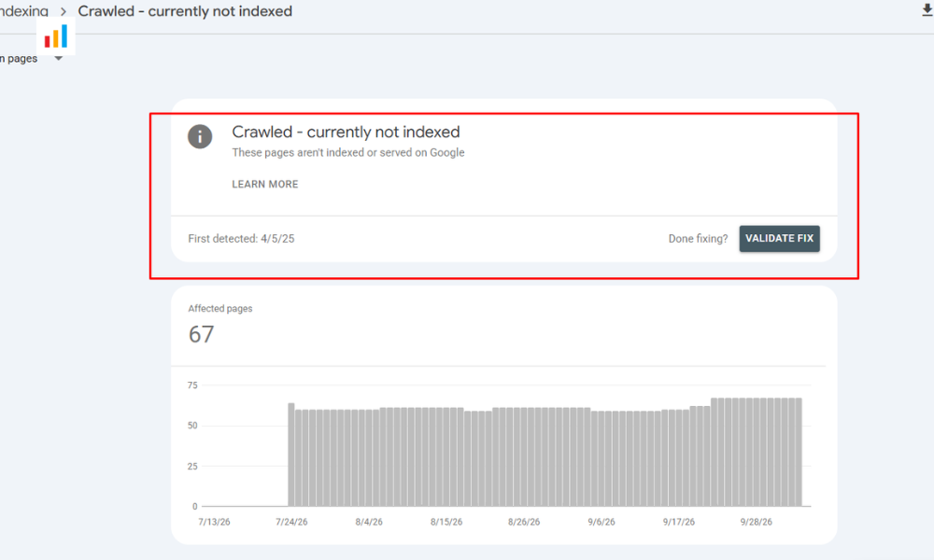Click the 'Affected pages' label

tap(220, 308)
